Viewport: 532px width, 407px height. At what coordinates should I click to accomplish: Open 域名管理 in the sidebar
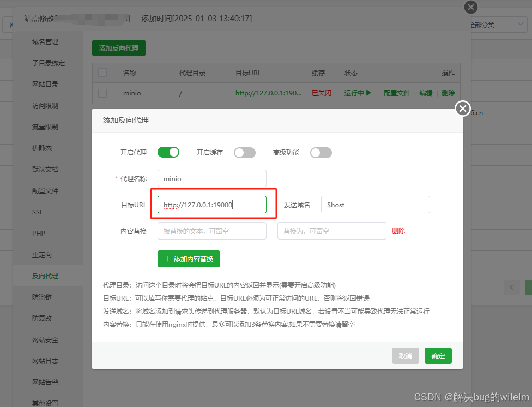[45, 42]
